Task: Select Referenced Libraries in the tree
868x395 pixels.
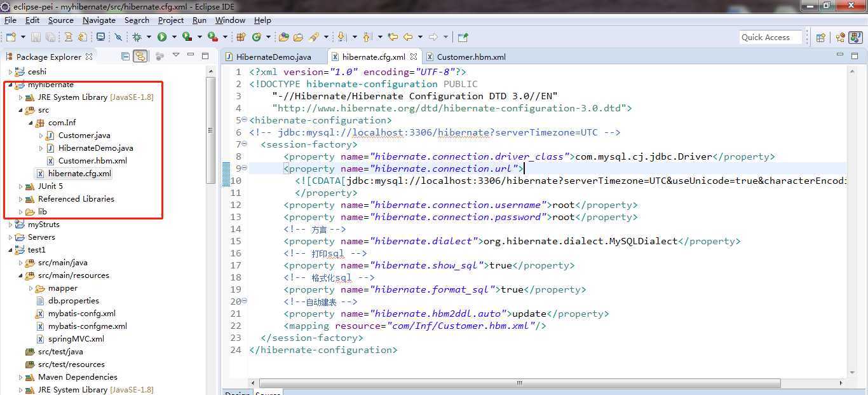Action: (76, 199)
